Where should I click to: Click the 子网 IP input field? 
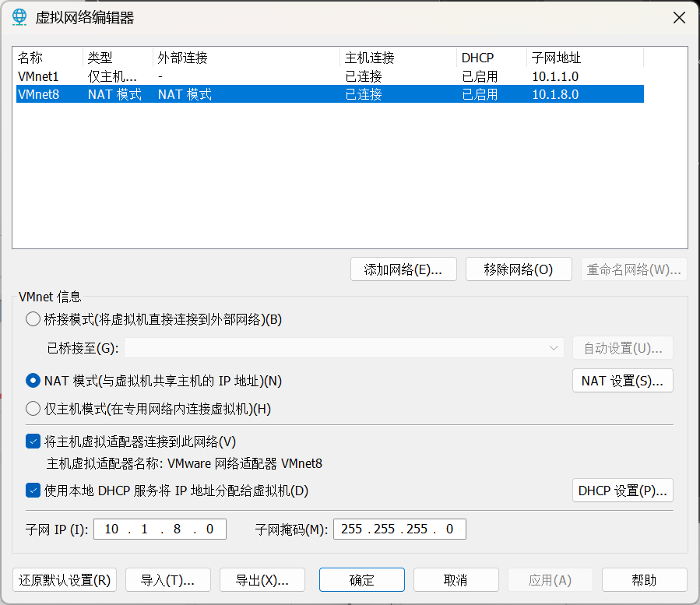click(160, 529)
